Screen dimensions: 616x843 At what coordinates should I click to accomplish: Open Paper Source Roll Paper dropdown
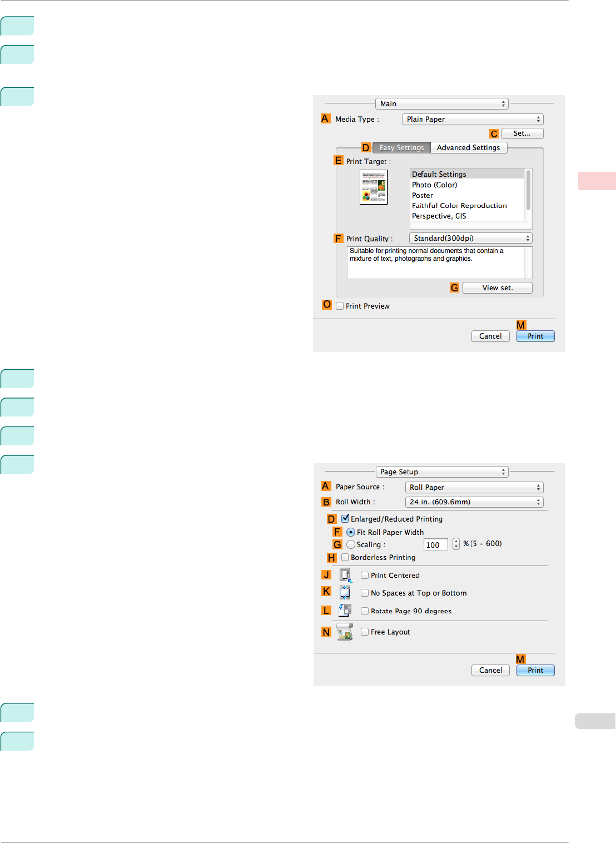[474, 487]
